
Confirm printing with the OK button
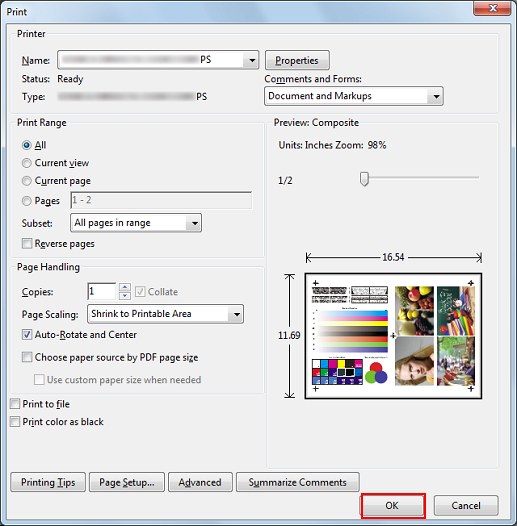pyautogui.click(x=392, y=506)
